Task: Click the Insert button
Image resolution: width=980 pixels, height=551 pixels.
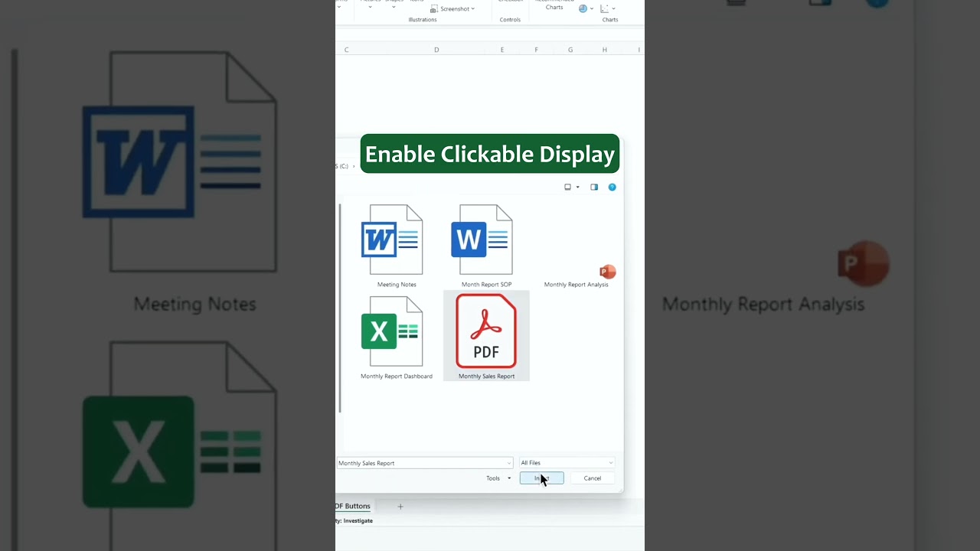Action: pos(541,478)
